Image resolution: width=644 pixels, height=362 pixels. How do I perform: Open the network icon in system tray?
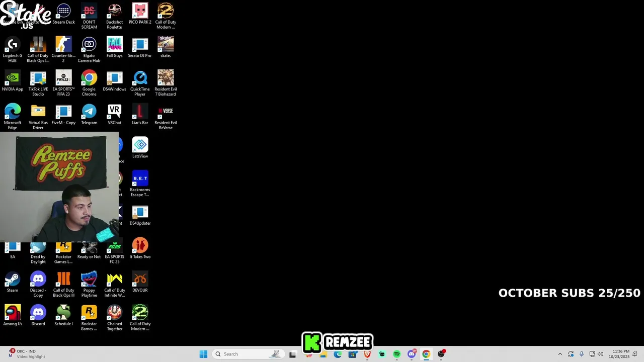click(592, 354)
